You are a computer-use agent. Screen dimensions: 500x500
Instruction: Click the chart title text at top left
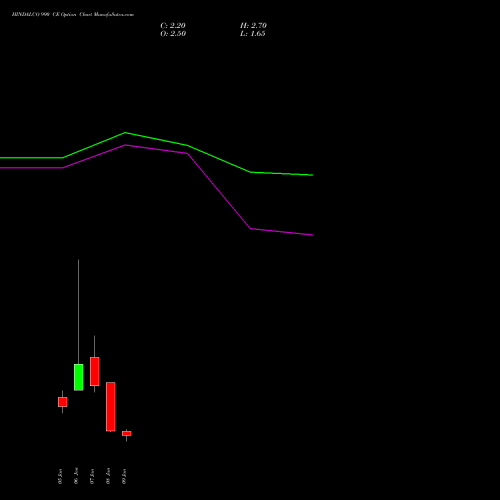(x=73, y=15)
